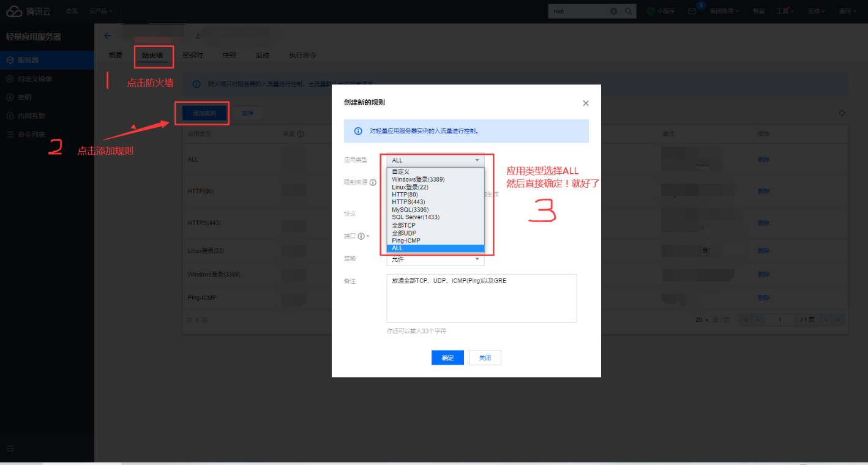Delete the Ping-ICMP firewall rule row
The image size is (868, 465).
click(x=763, y=298)
